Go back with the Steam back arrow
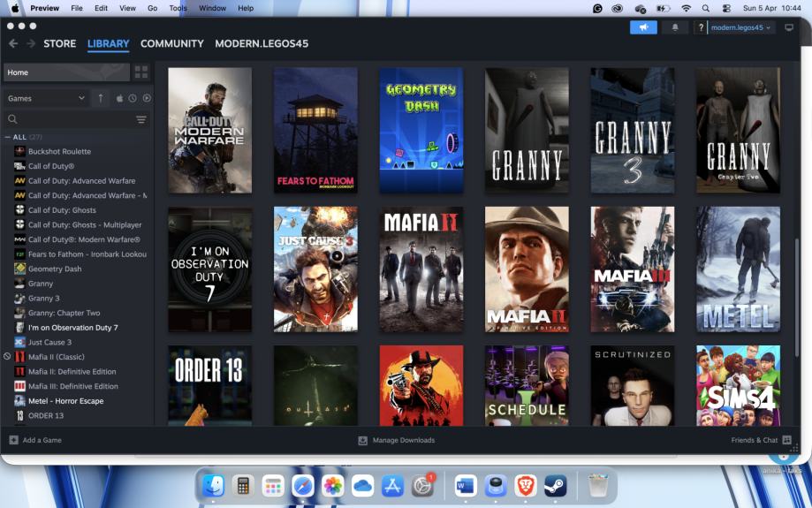 tap(13, 43)
